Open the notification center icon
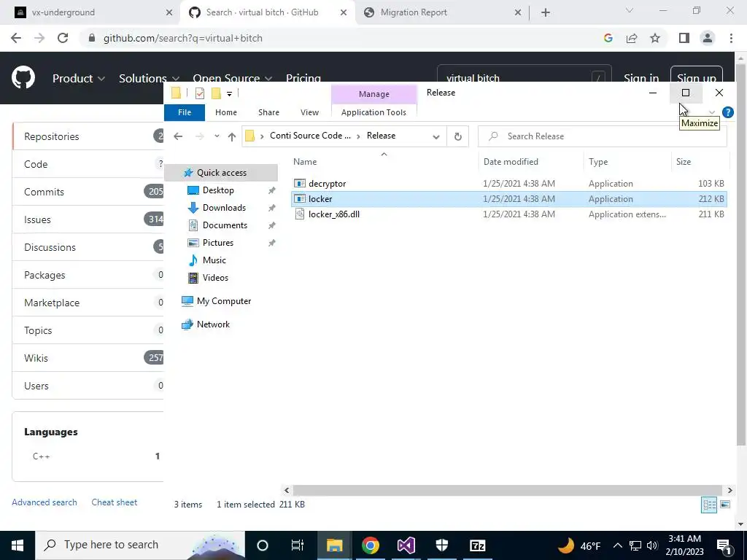This screenshot has width=747, height=560. tap(724, 545)
